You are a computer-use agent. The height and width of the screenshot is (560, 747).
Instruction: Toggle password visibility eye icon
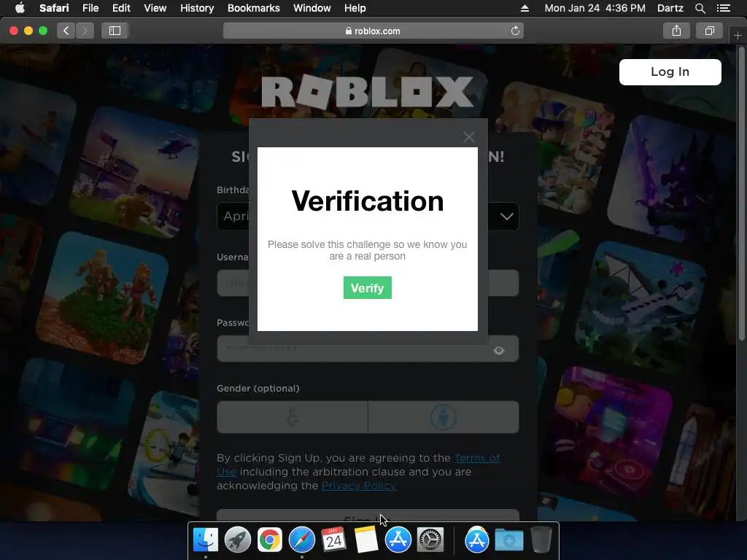pyautogui.click(x=499, y=351)
